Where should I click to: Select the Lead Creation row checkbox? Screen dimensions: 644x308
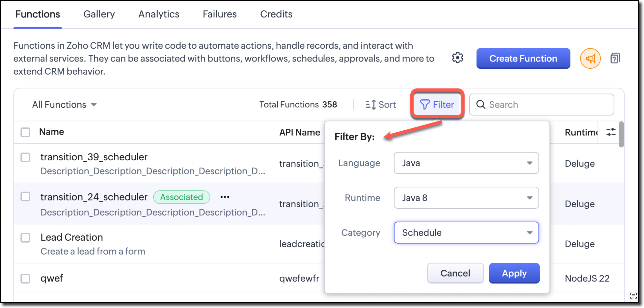tap(25, 238)
